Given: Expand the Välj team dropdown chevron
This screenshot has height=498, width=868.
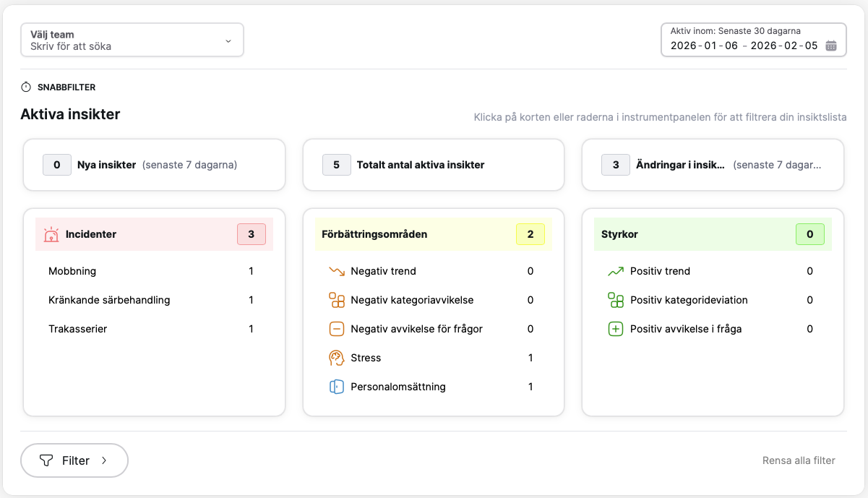Looking at the screenshot, I should coord(228,40).
